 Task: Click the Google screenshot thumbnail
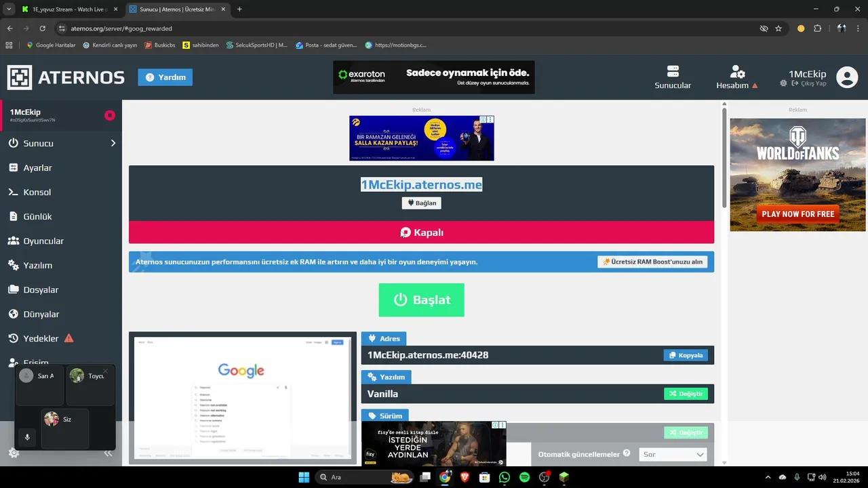pos(243,398)
